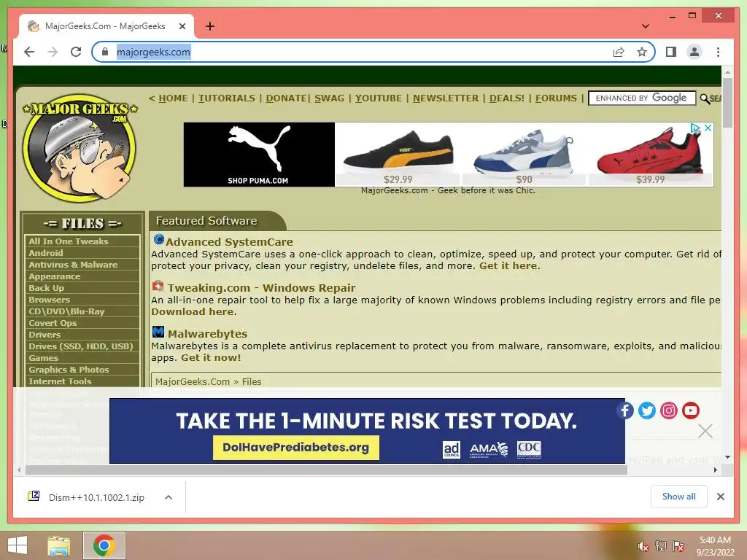
Task: Open the YouTube social icon
Action: tap(691, 411)
